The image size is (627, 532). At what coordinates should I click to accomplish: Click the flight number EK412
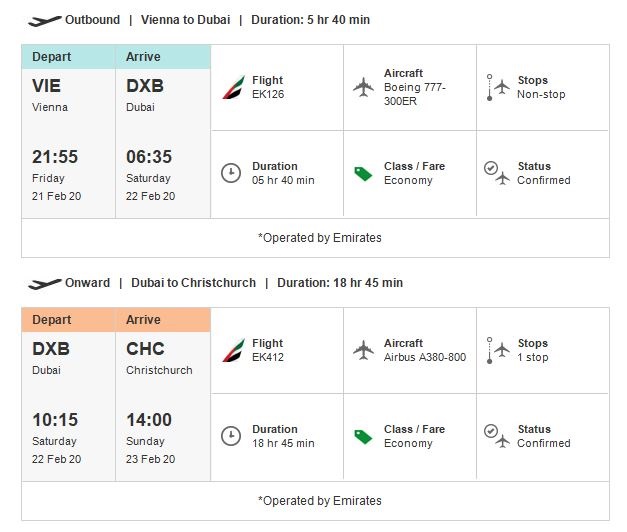tap(268, 357)
